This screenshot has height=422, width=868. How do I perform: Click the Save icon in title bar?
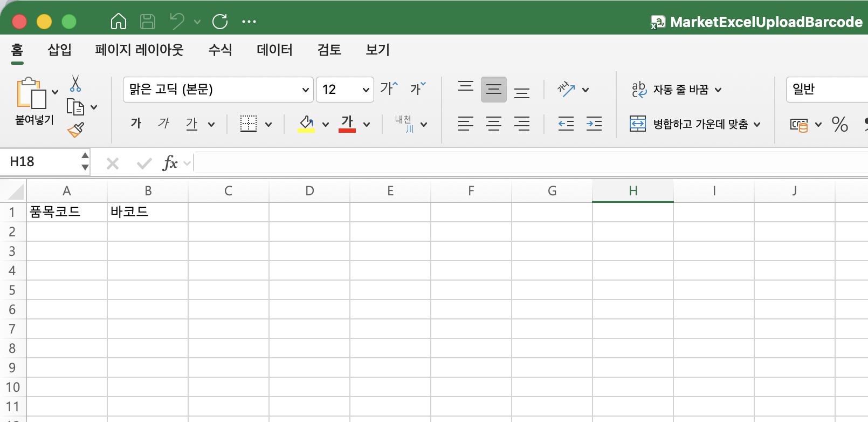[x=147, y=22]
